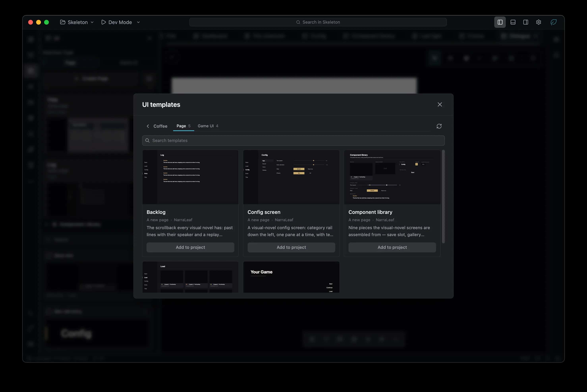Click the Component library template title
The height and width of the screenshot is (392, 587).
(370, 212)
